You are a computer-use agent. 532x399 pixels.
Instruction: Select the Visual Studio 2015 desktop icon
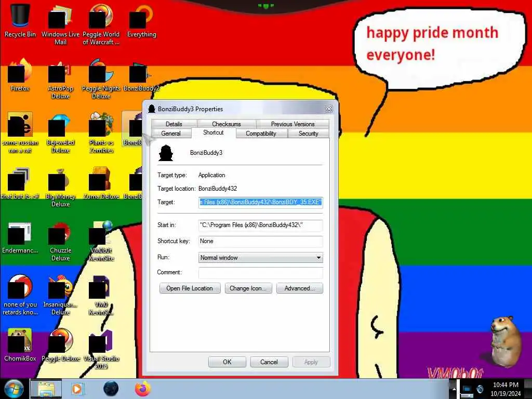point(101,350)
